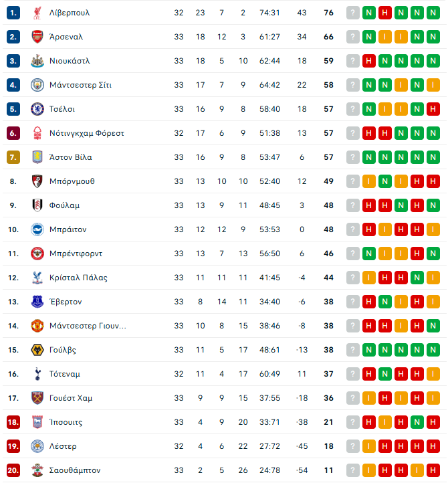Click the Arsenal club crest icon
Viewport: 448px width, 487px height.
(37, 37)
